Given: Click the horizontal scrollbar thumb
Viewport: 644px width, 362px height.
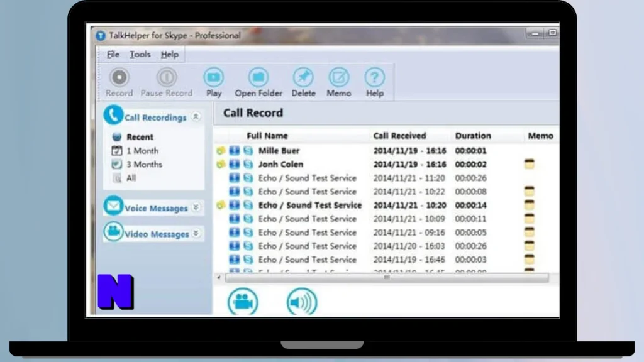Looking at the screenshot, I should click(x=387, y=278).
